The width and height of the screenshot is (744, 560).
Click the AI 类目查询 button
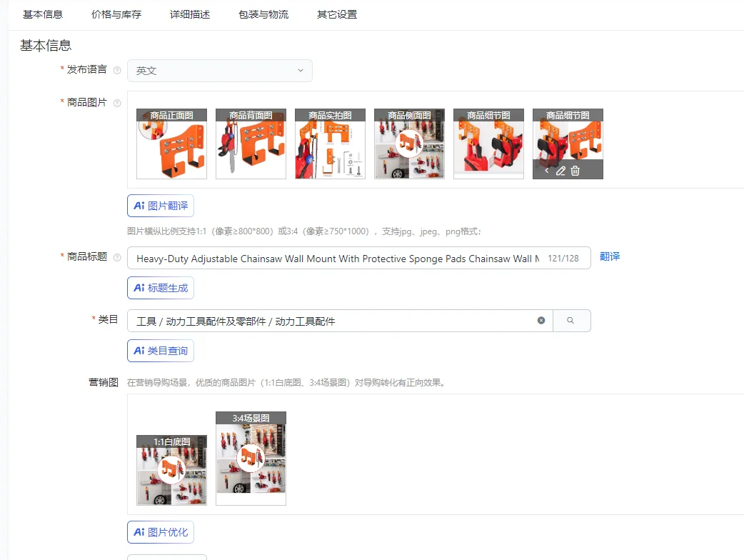pos(161,351)
